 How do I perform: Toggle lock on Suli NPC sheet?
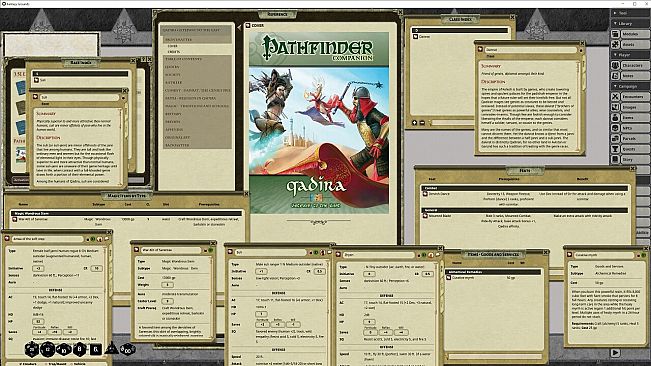point(310,252)
